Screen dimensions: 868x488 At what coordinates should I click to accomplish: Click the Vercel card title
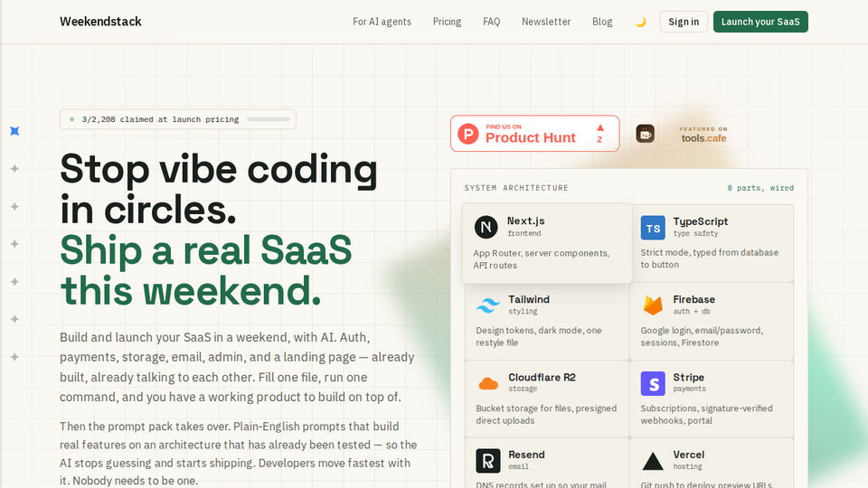[689, 455]
